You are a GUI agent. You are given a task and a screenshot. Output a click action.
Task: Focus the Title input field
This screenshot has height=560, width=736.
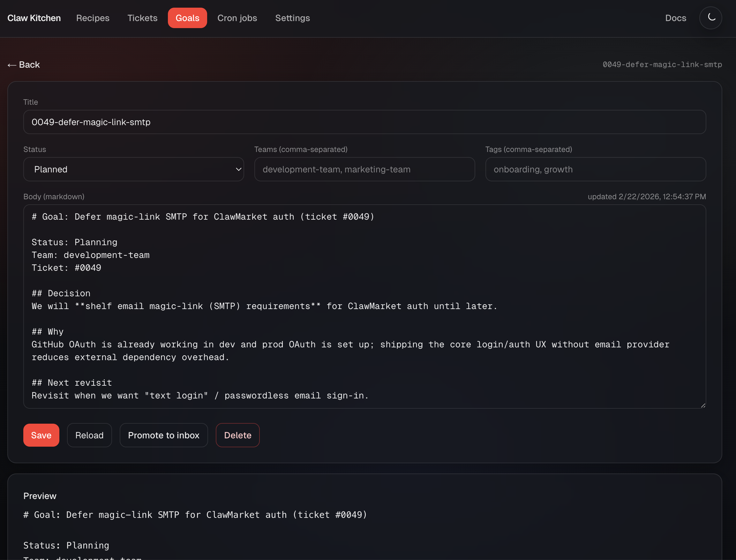point(364,122)
